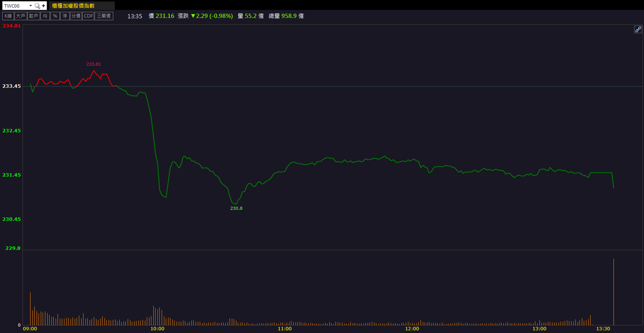
Task: Select the 浮 toolbar button
Action: point(65,16)
